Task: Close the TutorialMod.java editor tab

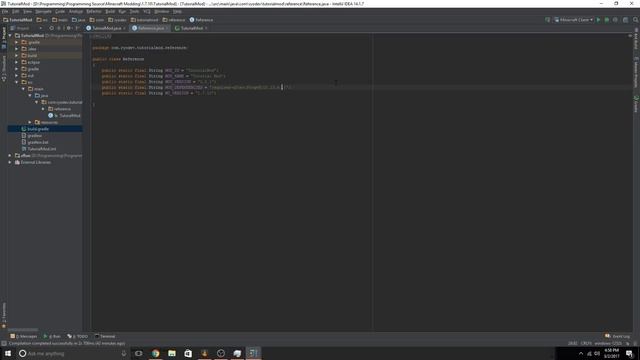Action: [124, 28]
